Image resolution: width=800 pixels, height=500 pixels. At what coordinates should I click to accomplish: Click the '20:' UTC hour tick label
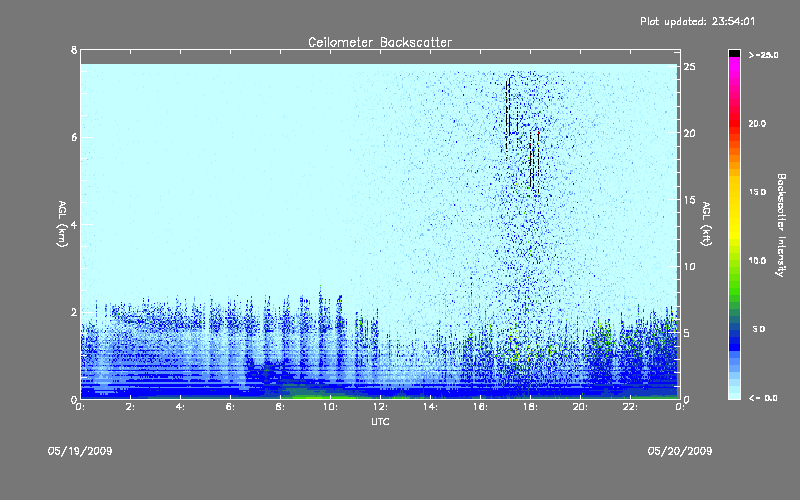tap(581, 407)
